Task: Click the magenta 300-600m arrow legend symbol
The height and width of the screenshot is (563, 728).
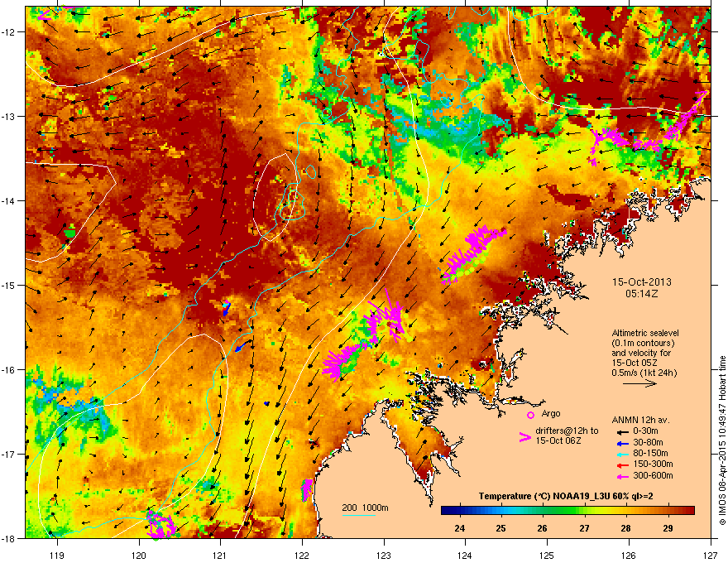Action: point(621,476)
